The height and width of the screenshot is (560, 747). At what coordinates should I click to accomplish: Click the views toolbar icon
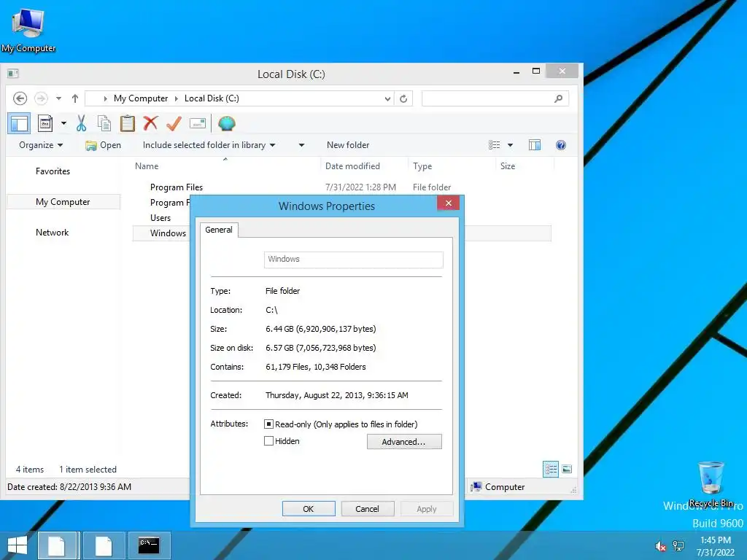[x=45, y=124]
